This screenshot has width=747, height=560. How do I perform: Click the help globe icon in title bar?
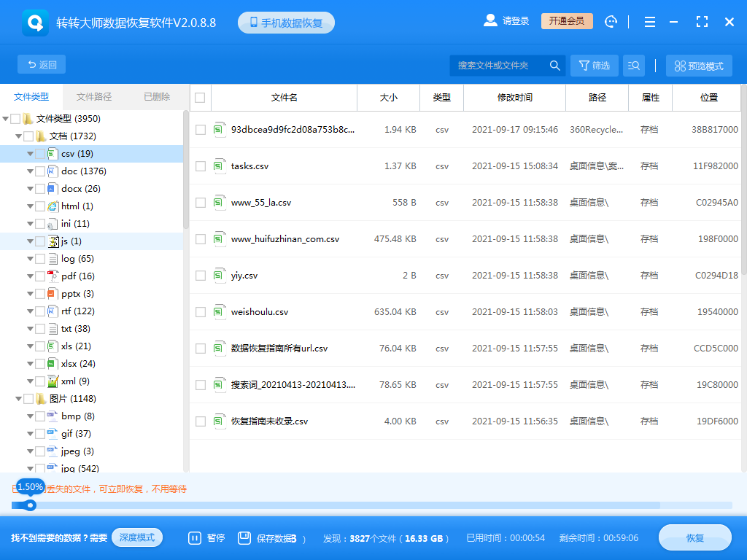pyautogui.click(x=611, y=21)
